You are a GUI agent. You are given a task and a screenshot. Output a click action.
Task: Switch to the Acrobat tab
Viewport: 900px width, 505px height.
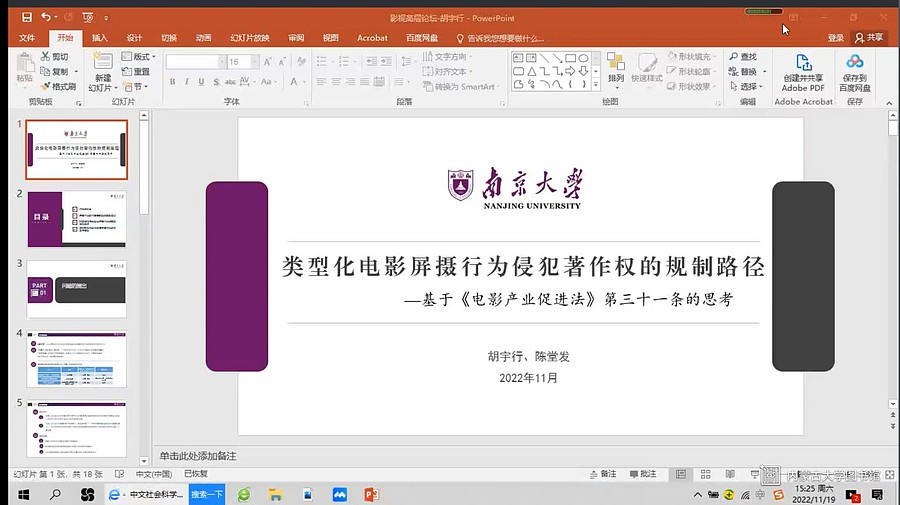click(372, 38)
